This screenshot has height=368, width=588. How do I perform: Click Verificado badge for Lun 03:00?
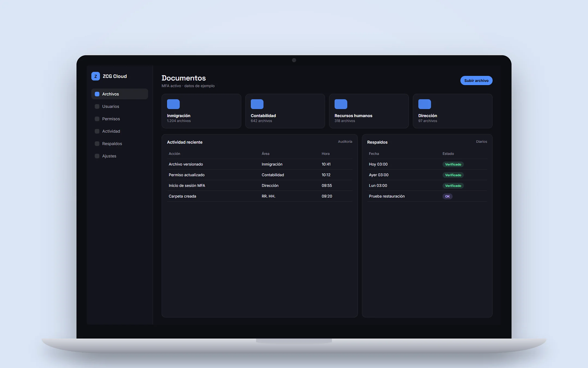[x=453, y=185]
